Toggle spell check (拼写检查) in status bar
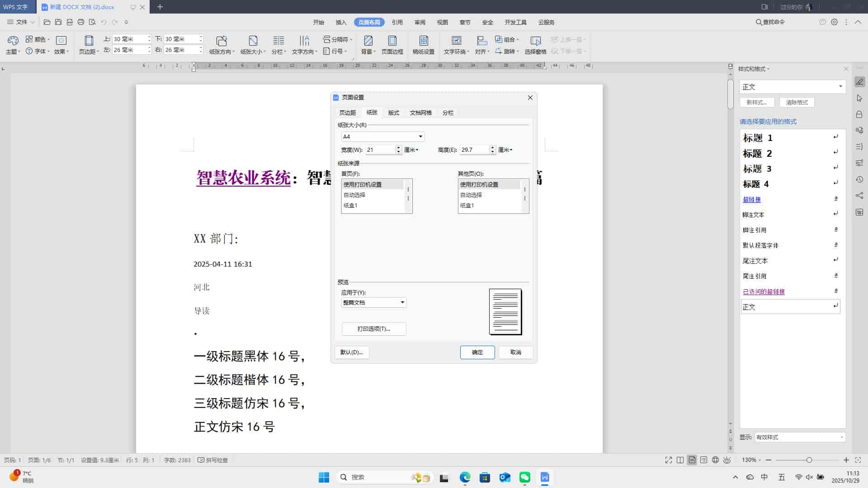This screenshot has height=488, width=868. 212,460
